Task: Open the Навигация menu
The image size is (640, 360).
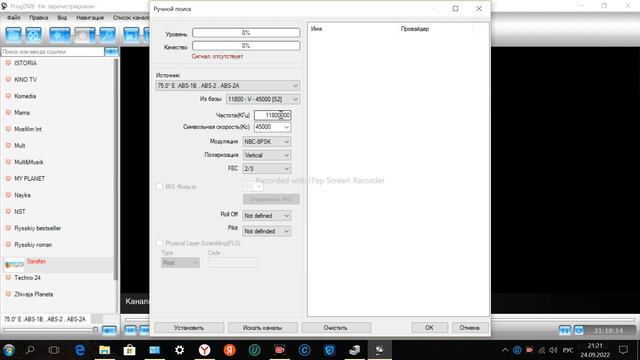Action: point(90,18)
